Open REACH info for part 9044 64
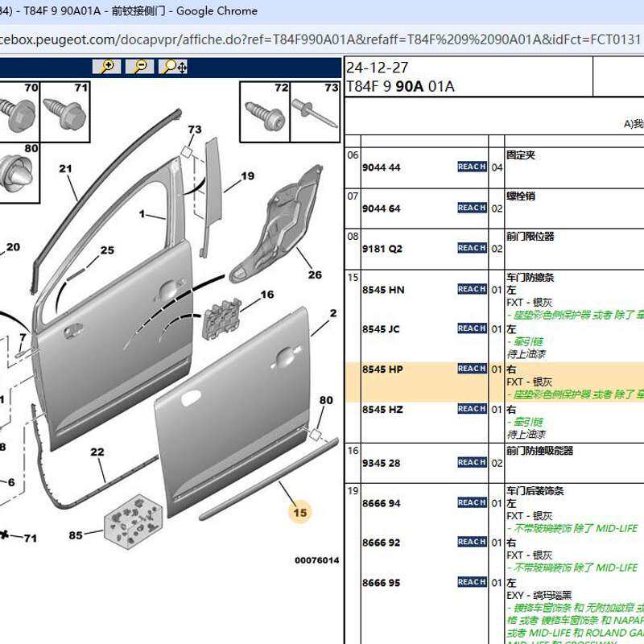The image size is (644, 644). click(x=472, y=208)
